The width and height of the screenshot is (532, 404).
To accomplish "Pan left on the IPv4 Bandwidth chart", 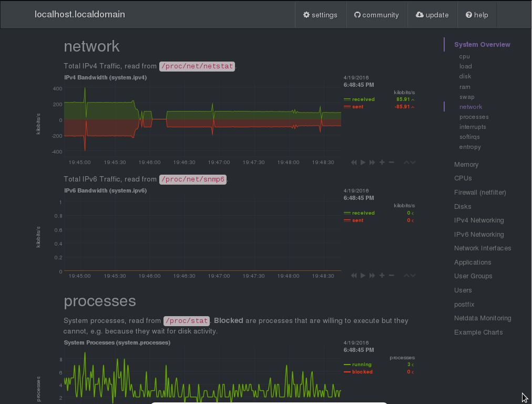I will (x=354, y=163).
